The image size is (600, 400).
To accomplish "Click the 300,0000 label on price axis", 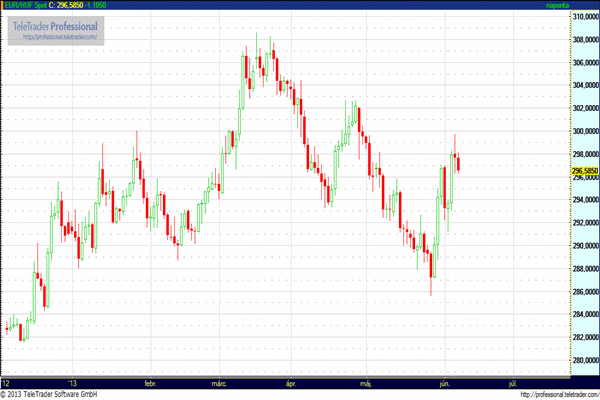I will tap(584, 131).
